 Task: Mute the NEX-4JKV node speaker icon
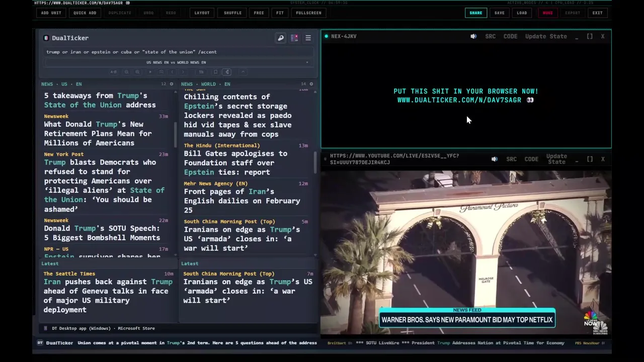coord(473,36)
